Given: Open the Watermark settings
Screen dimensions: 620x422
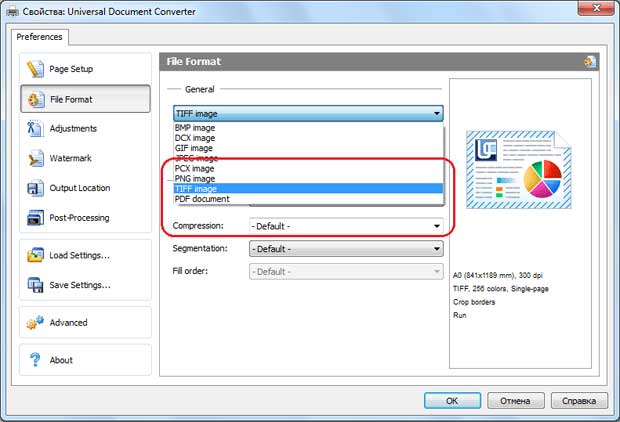Looking at the screenshot, I should click(85, 158).
